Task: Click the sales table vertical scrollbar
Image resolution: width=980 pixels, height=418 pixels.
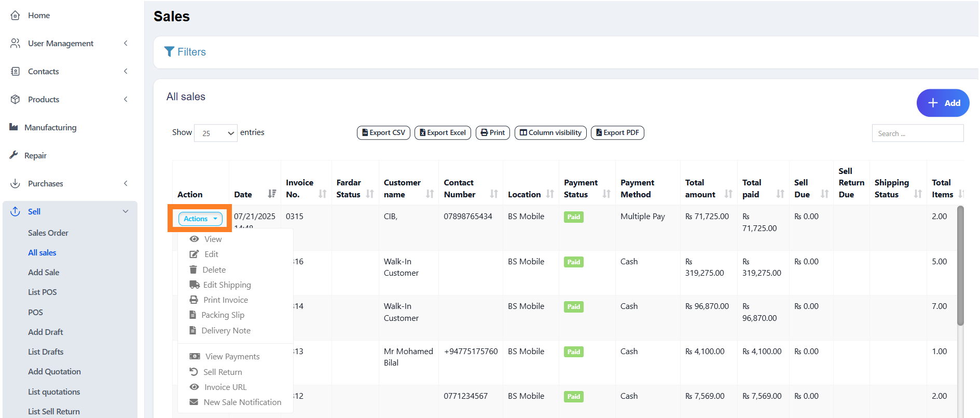Action: click(x=960, y=265)
